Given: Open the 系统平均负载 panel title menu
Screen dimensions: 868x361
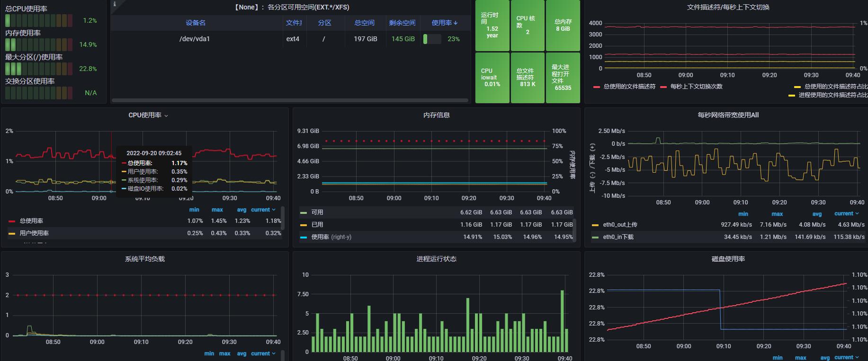Looking at the screenshot, I should [x=144, y=259].
